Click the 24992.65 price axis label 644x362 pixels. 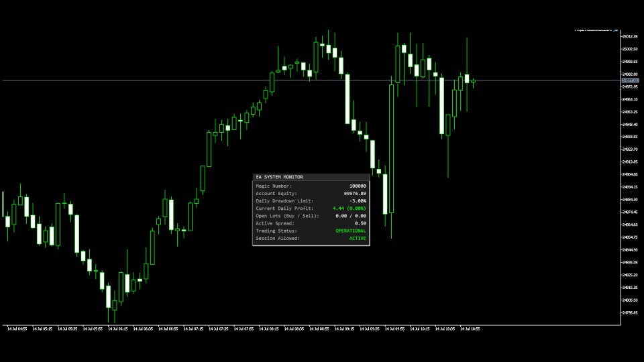pyautogui.click(x=630, y=62)
